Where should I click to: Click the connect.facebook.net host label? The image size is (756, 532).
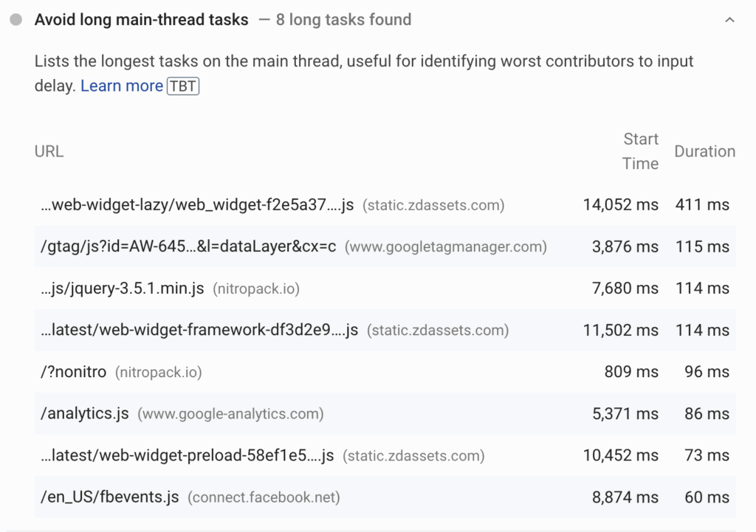[264, 497]
